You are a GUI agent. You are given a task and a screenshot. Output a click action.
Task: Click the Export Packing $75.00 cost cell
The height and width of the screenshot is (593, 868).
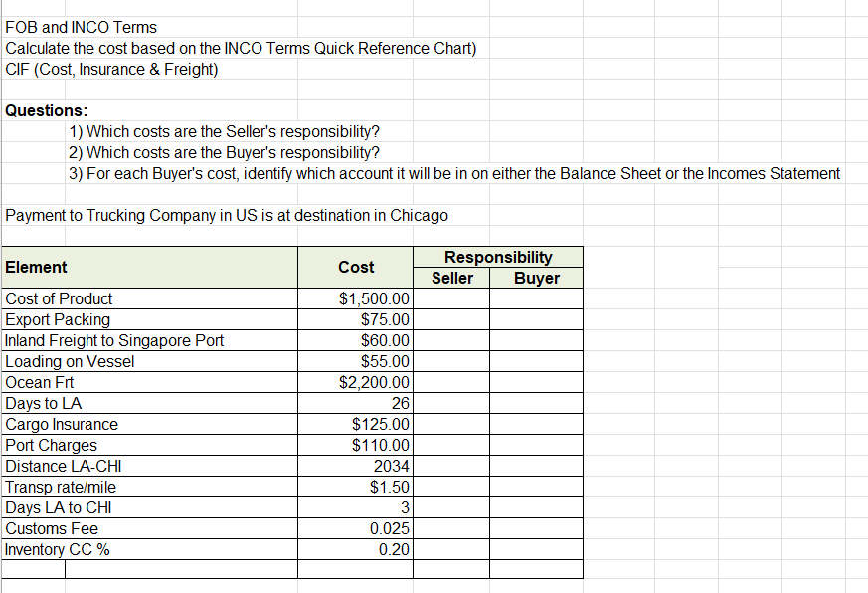coord(355,319)
